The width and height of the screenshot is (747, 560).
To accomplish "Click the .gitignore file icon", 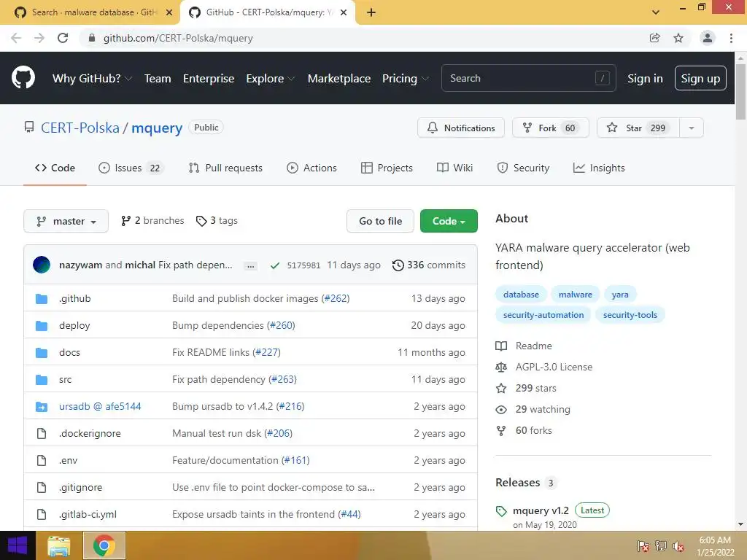I will (42, 487).
